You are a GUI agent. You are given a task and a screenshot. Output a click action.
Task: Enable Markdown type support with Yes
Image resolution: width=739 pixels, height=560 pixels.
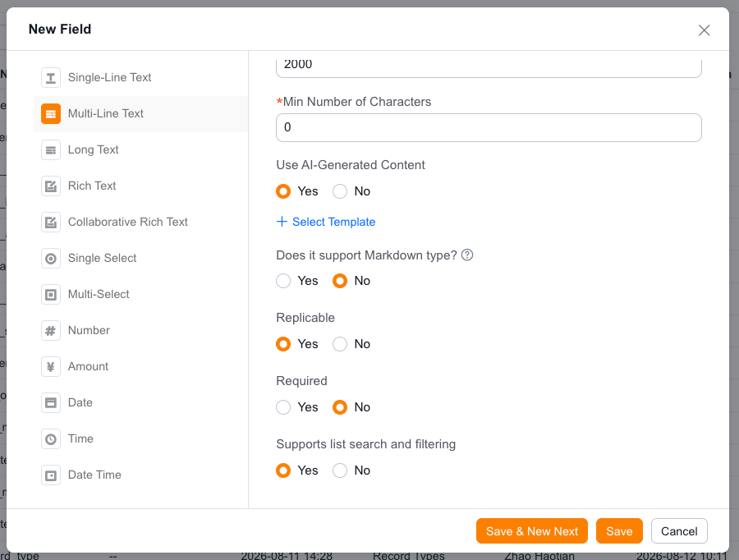pos(283,281)
